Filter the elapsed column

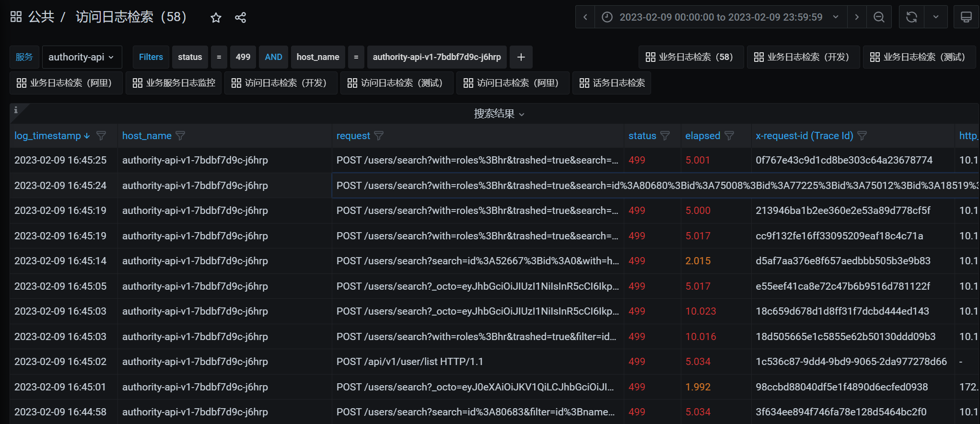coord(729,136)
